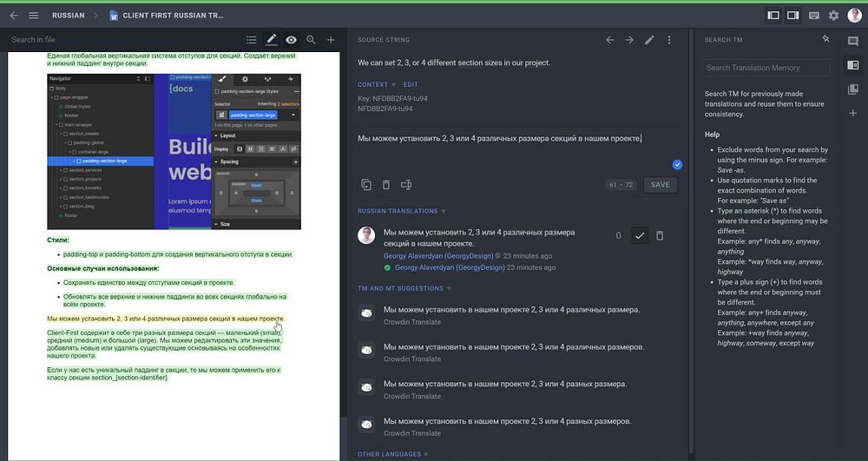Viewport: 868px width, 461px height.
Task: Select the 'Если у нас есть уникальный' paragraph
Action: click(164, 373)
